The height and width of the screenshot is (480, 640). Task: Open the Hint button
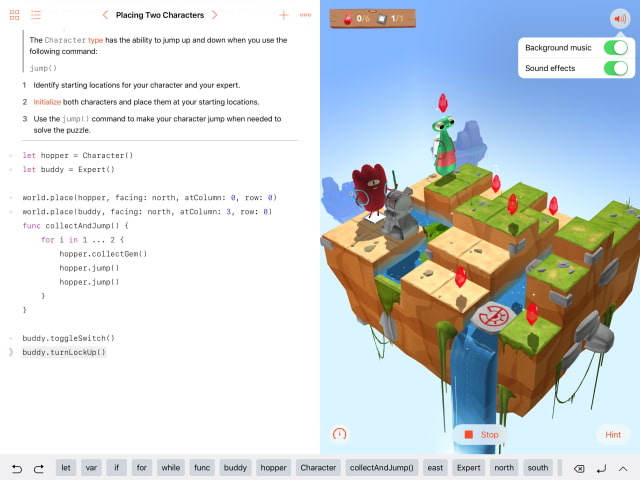pos(613,435)
